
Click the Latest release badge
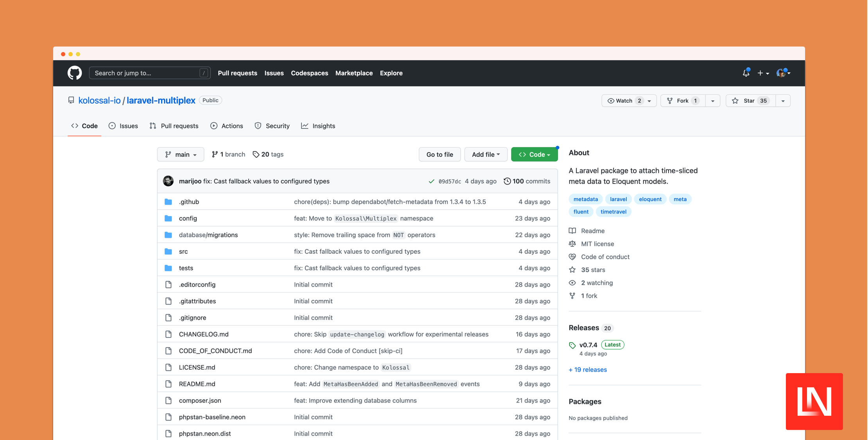tap(612, 345)
